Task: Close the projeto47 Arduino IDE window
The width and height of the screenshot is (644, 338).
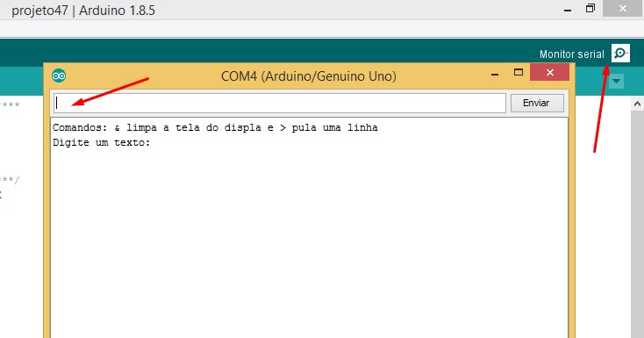Action: coord(623,8)
